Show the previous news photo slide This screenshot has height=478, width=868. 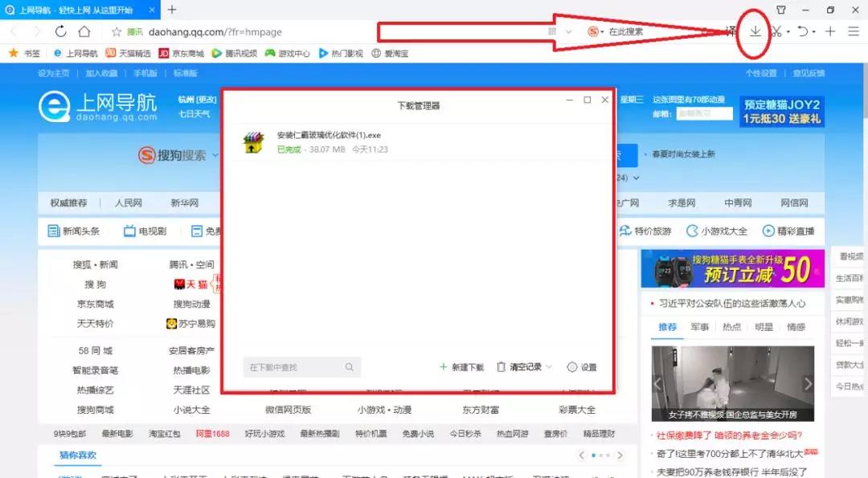point(658,383)
